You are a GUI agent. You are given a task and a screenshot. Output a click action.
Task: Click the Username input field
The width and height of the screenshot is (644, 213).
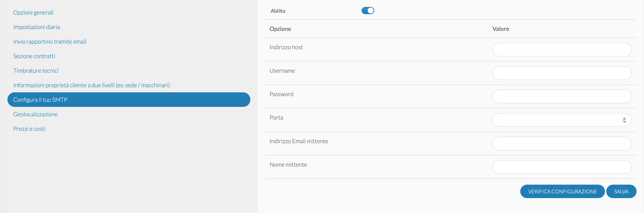(562, 73)
